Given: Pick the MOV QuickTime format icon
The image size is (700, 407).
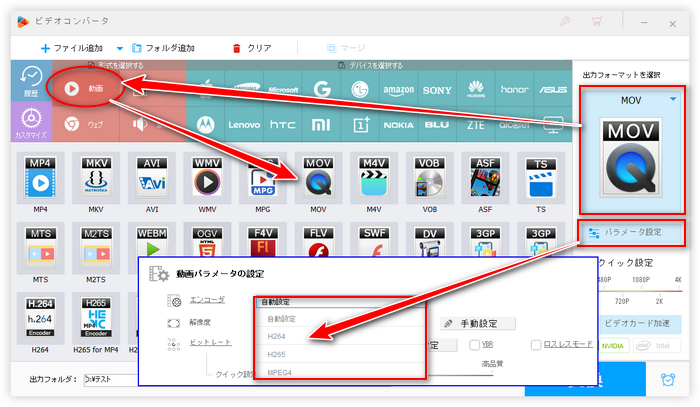Looking at the screenshot, I should (318, 178).
